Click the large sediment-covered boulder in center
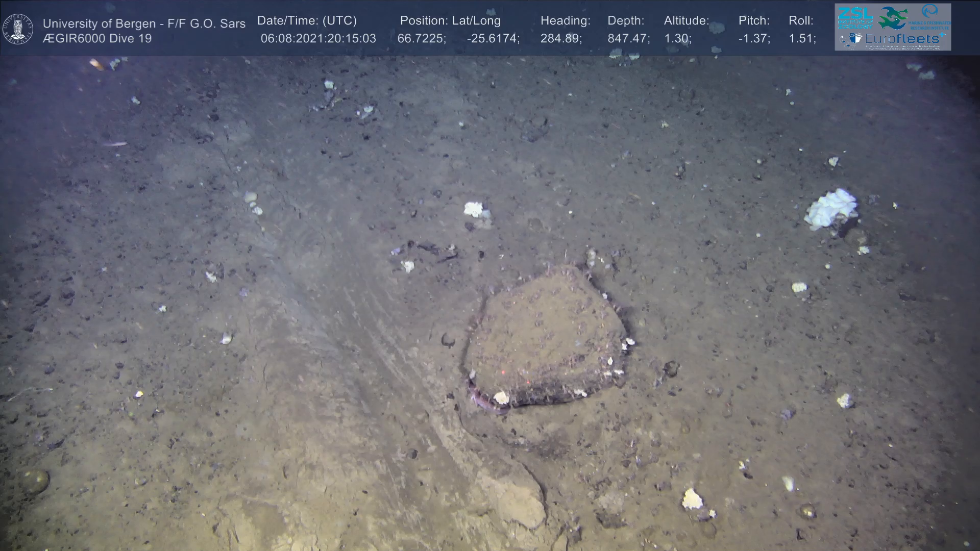Viewport: 980px width, 551px height. pos(546,337)
